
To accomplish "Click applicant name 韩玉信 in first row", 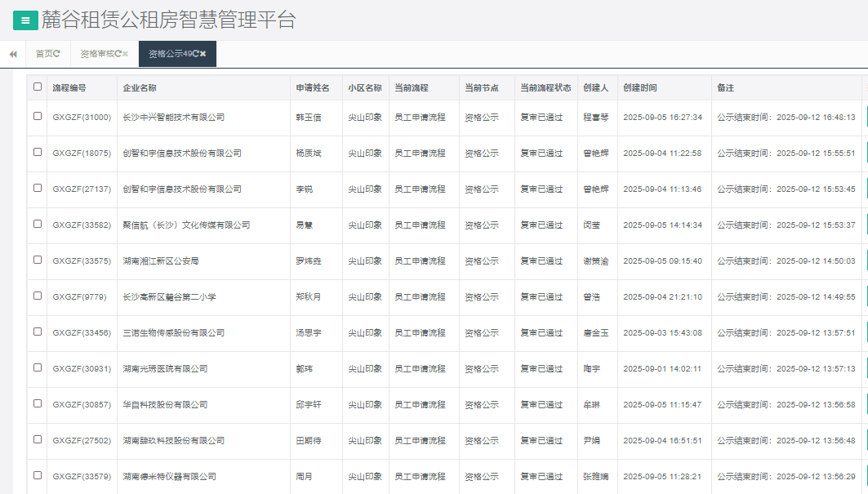I will (309, 118).
